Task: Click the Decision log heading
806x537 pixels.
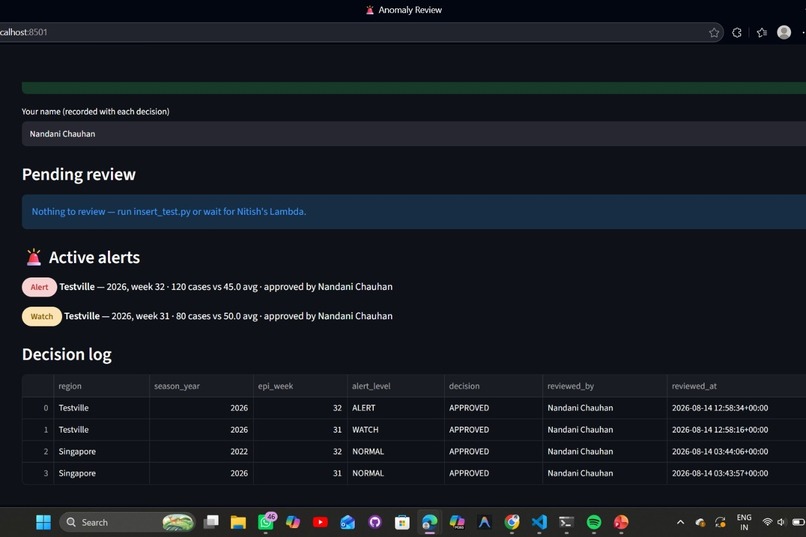Action: (x=67, y=355)
